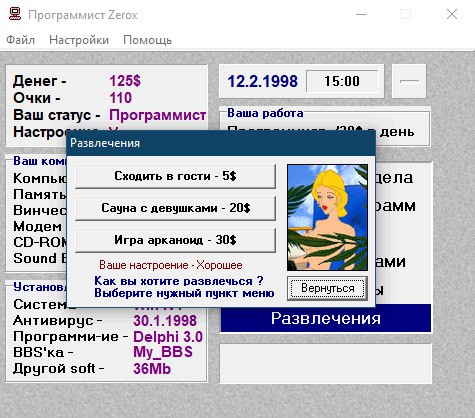Click the Ваше настроение - Хорошее text

pyautogui.click(x=171, y=265)
